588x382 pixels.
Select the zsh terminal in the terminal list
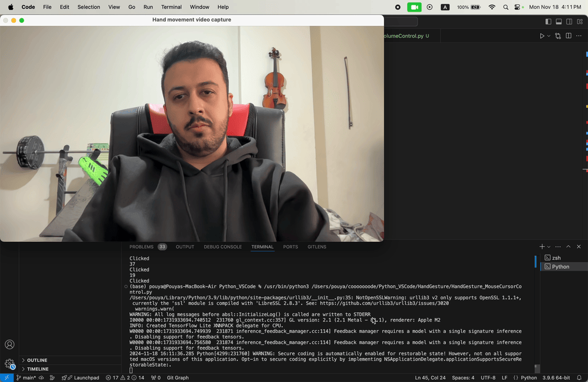coord(564,258)
